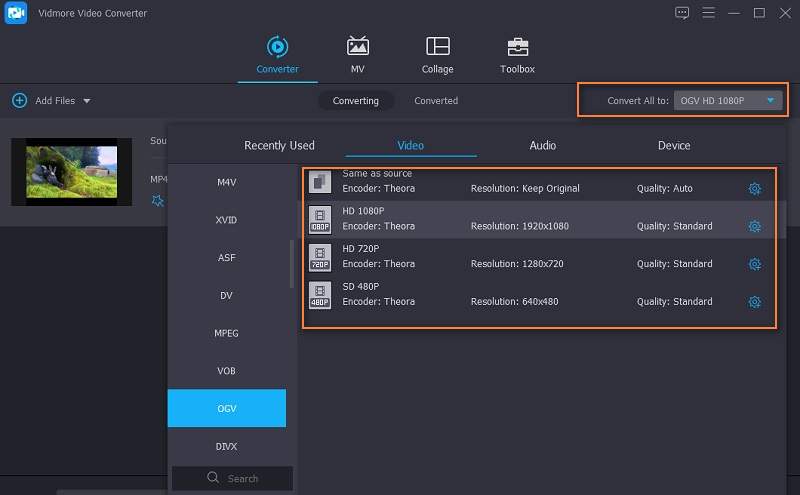This screenshot has width=800, height=495.
Task: Click the feedback chat icon in title bar
Action: [682, 13]
